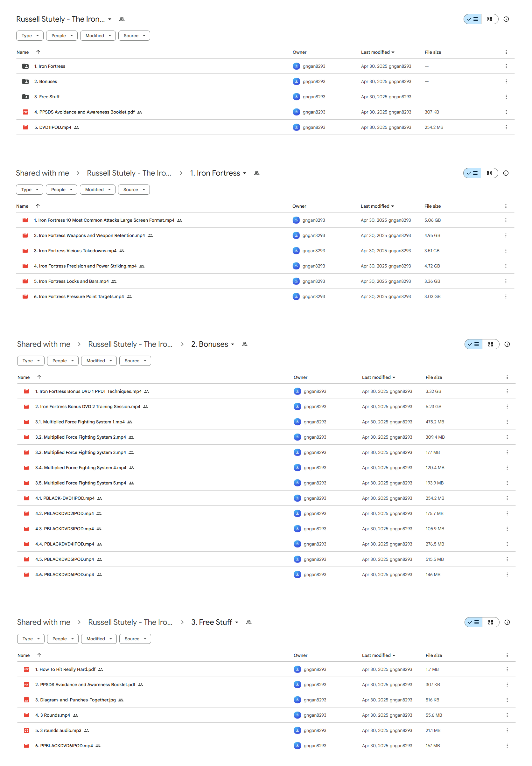Open Last modified sort menu in top section
The image size is (532, 766).
coord(378,52)
